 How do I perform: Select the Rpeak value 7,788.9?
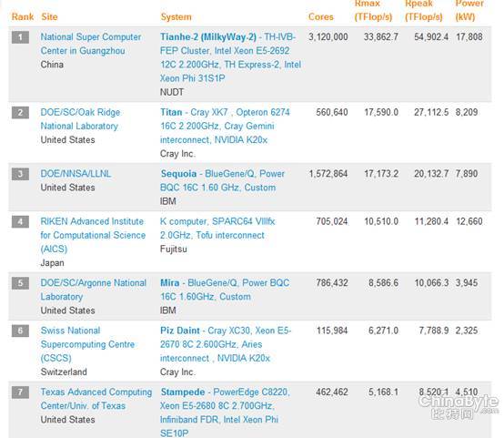(x=434, y=331)
